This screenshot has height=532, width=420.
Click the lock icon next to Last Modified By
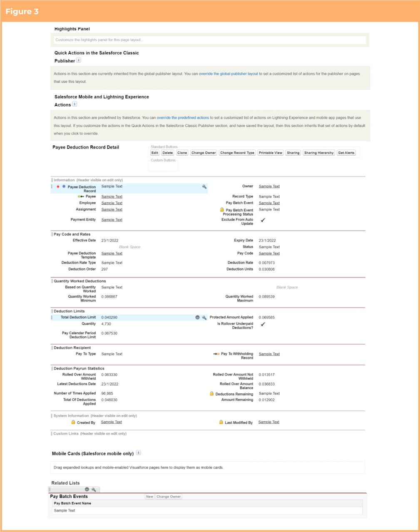[x=221, y=422]
